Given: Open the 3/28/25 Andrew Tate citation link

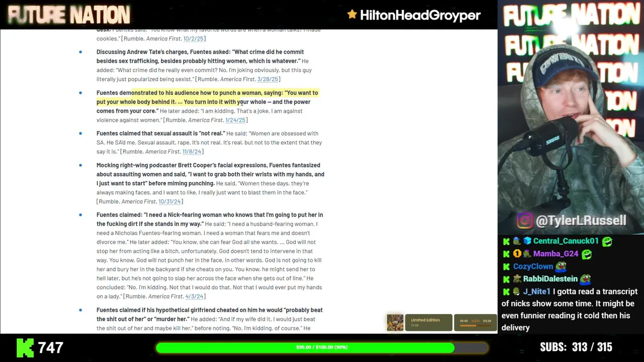Looking at the screenshot, I should (268, 79).
